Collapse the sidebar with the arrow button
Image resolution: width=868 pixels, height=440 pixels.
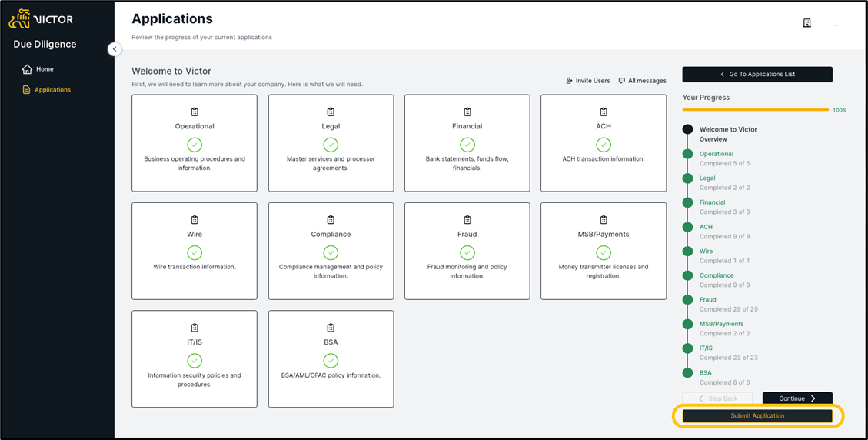pos(114,48)
